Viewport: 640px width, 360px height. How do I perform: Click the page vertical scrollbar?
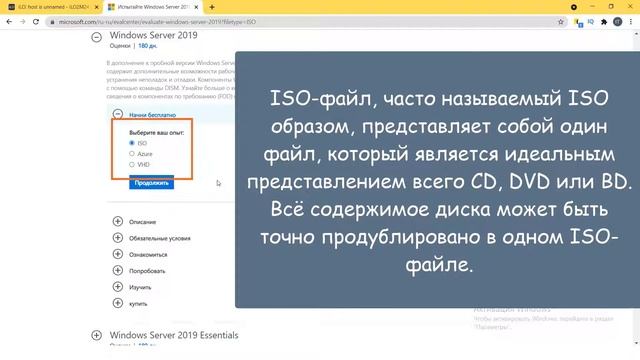tap(636, 188)
